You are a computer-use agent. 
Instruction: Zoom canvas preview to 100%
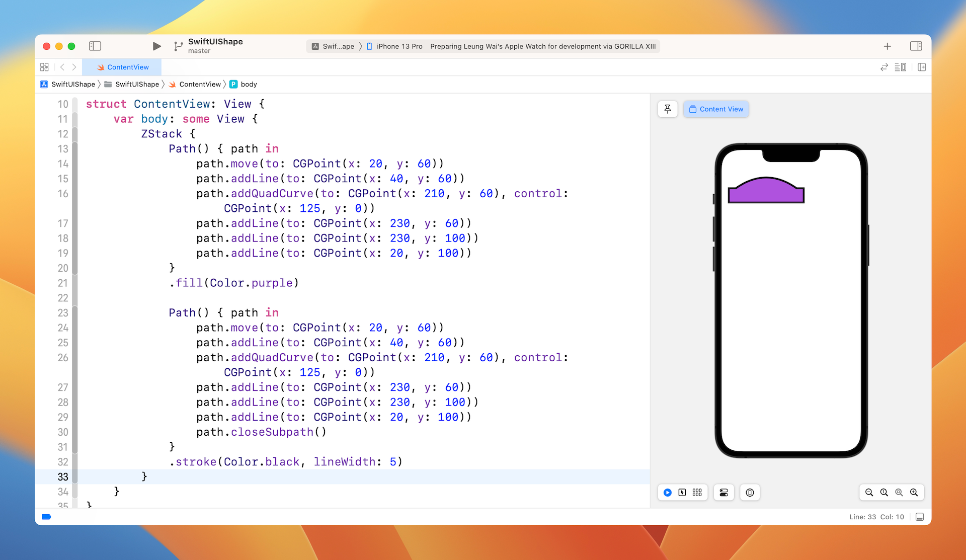(x=884, y=493)
